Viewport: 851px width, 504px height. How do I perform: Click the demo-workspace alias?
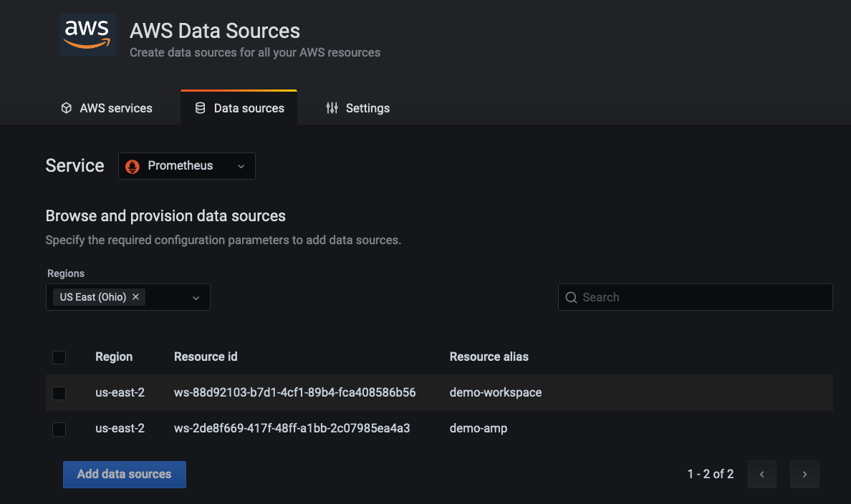pos(496,392)
